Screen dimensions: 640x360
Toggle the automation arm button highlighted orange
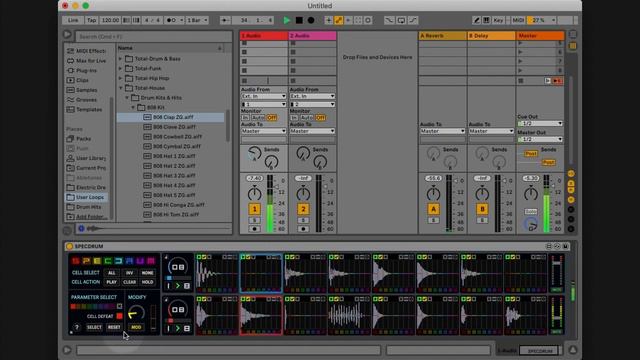[338, 20]
